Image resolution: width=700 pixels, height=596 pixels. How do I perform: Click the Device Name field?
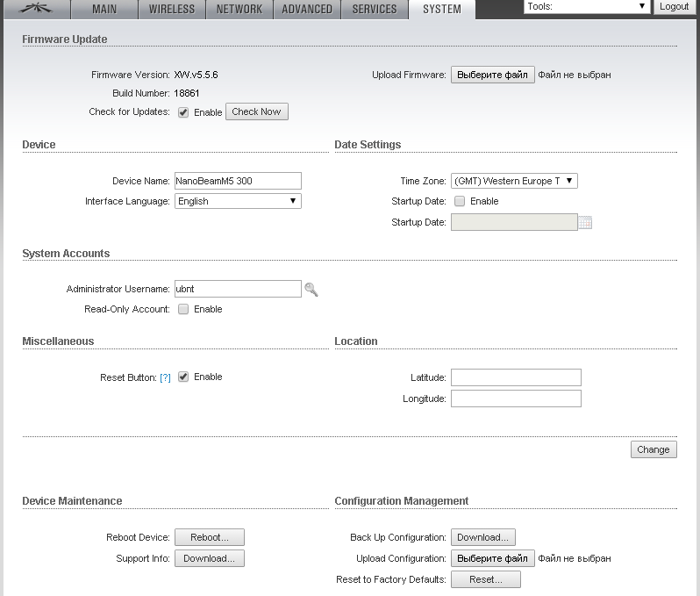[x=238, y=181]
